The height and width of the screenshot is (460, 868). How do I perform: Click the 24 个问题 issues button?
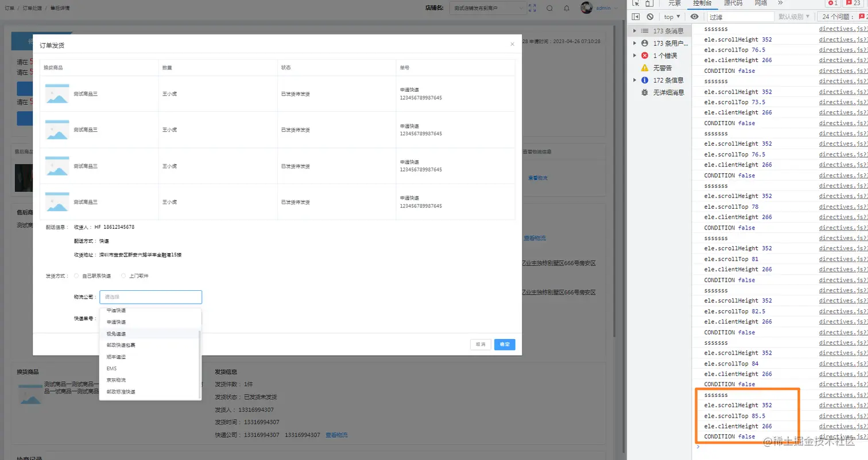coord(842,17)
